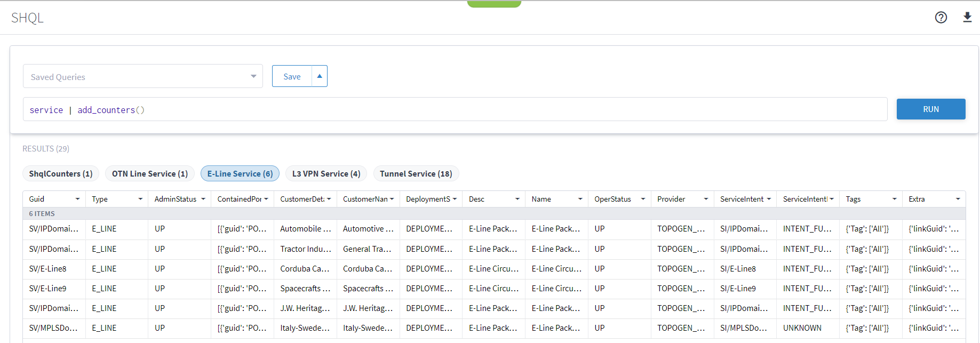This screenshot has height=343, width=980.
Task: Open the ServiceIntent column filter arrow
Action: click(769, 199)
